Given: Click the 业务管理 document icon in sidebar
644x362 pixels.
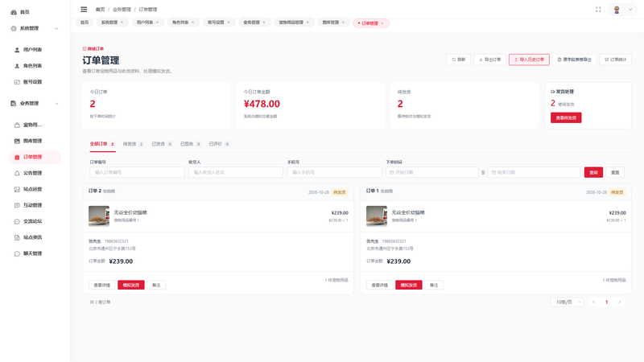Looking at the screenshot, I should 14,104.
